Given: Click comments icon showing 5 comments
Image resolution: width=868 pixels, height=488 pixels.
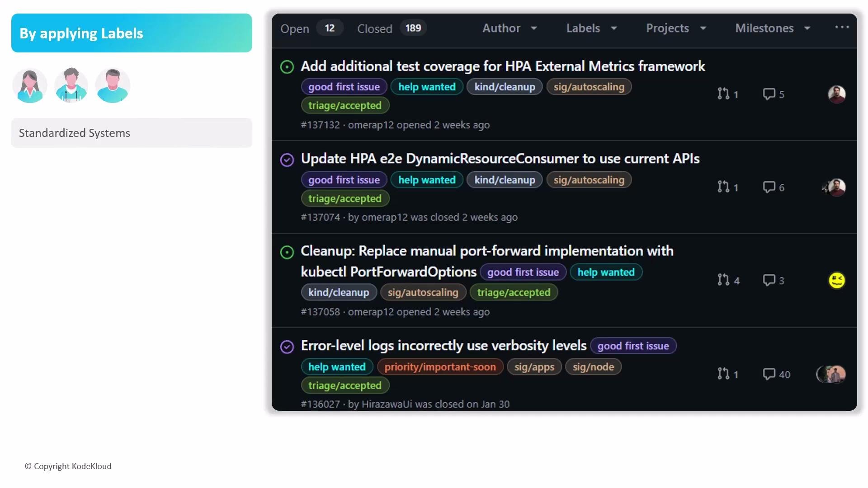Looking at the screenshot, I should (769, 94).
